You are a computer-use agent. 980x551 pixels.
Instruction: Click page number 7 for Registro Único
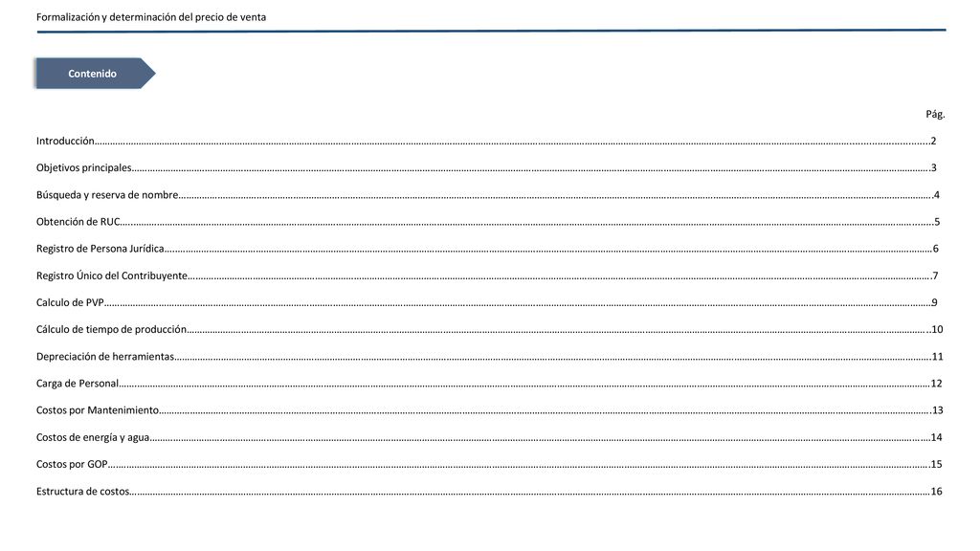pyautogui.click(x=935, y=275)
